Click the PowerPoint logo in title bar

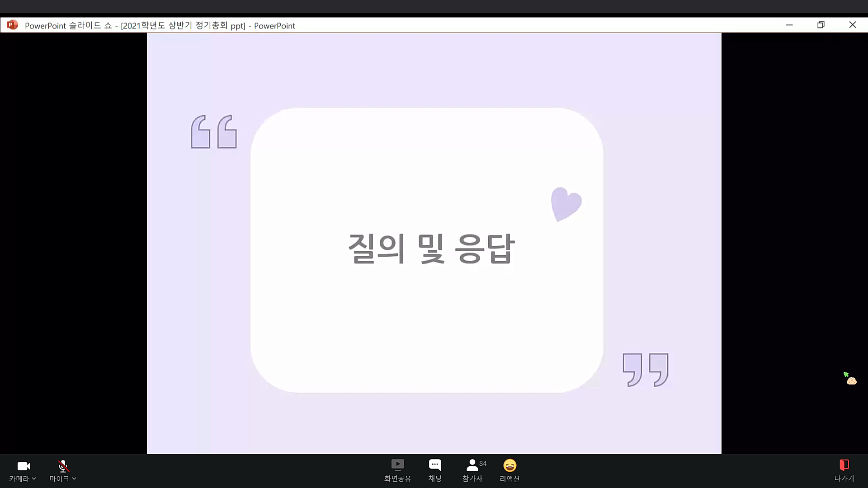point(13,25)
